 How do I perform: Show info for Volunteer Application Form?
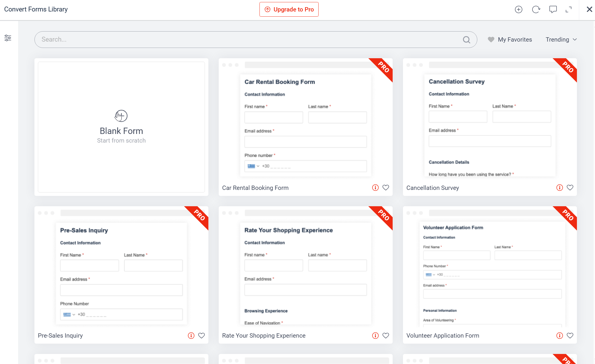(559, 335)
